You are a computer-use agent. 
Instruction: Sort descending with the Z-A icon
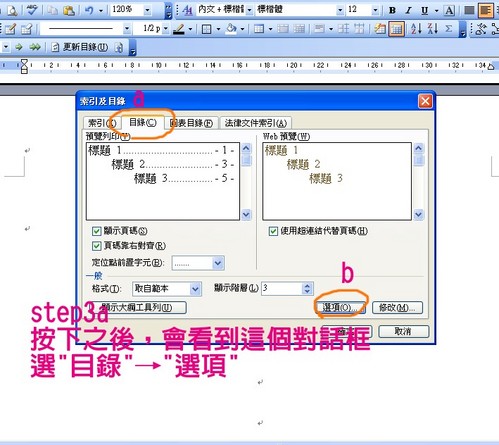click(x=432, y=29)
